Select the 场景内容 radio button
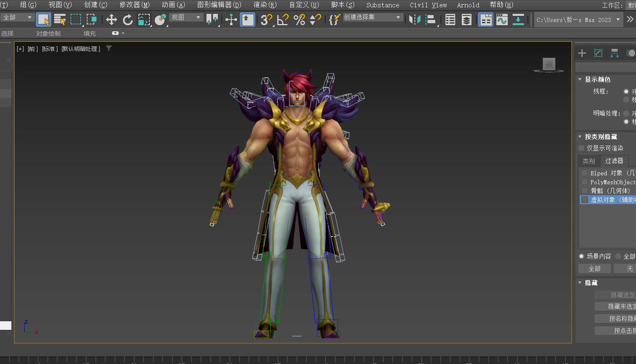 tap(581, 256)
